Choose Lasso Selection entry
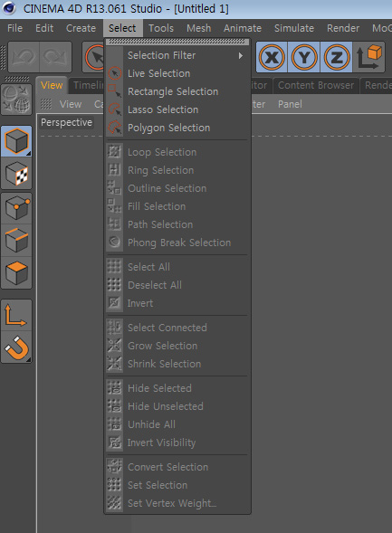Viewport: 392px width, 533px height. (x=177, y=109)
